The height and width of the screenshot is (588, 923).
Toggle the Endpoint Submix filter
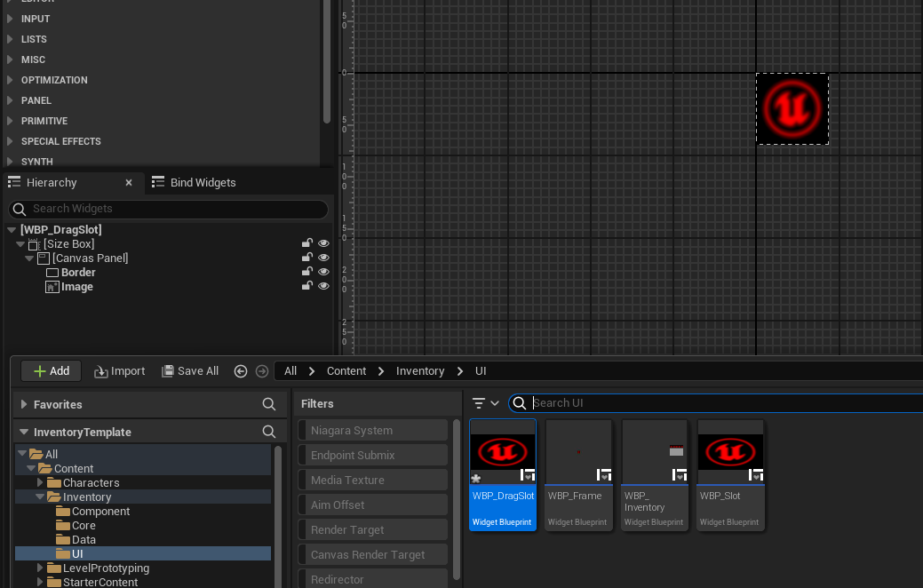tap(373, 455)
